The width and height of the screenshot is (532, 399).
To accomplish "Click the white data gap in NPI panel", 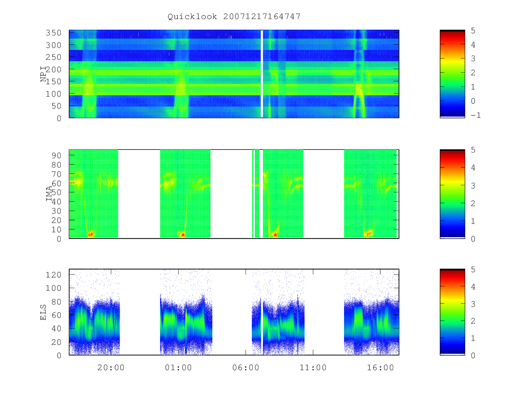I will pyautogui.click(x=262, y=74).
